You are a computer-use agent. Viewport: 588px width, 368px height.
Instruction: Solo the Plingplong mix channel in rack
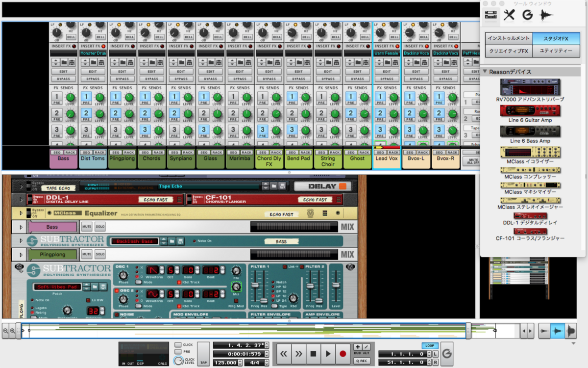(x=100, y=254)
